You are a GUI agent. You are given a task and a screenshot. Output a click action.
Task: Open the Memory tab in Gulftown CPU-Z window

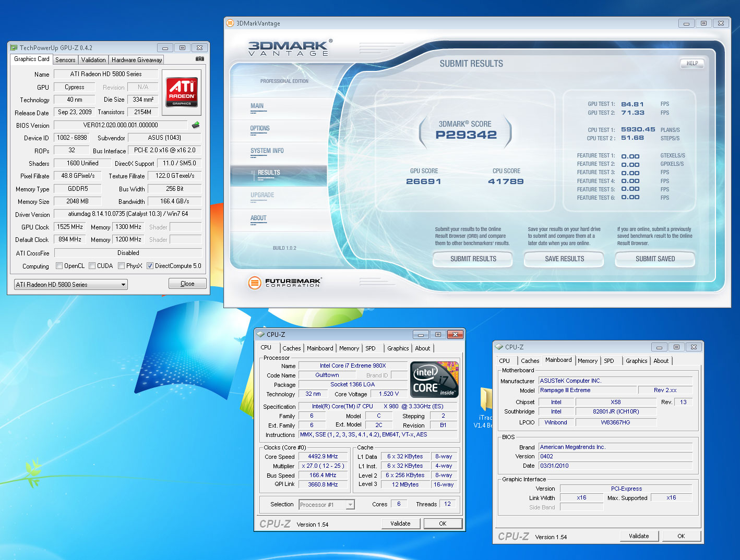(x=349, y=348)
